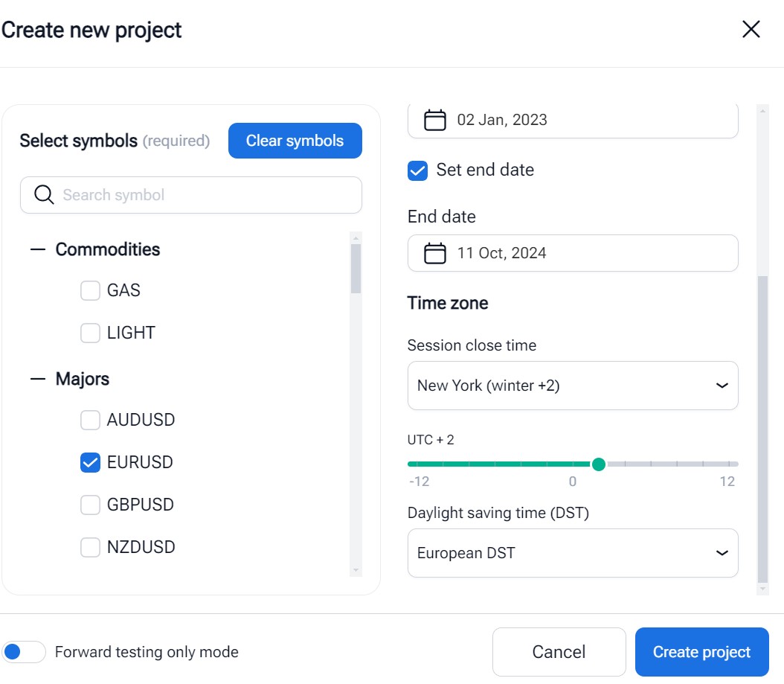
Task: Click the Create project button
Action: (x=701, y=652)
